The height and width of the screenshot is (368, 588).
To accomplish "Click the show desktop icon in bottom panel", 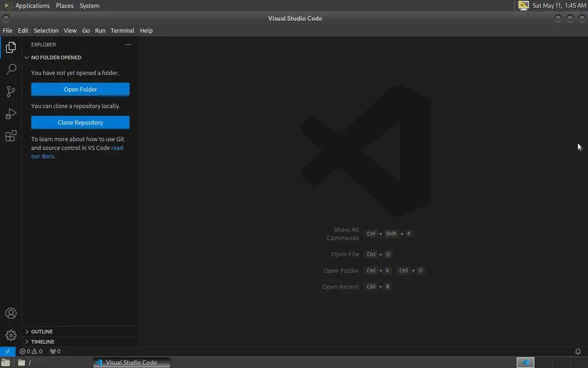I will click(x=6, y=362).
